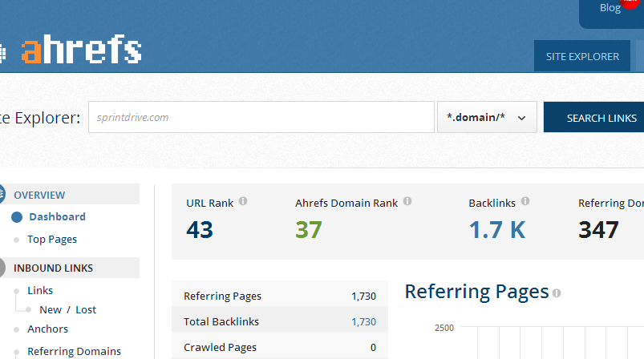The height and width of the screenshot is (359, 644).
Task: Select the Inbound Links section header
Action: [69, 268]
